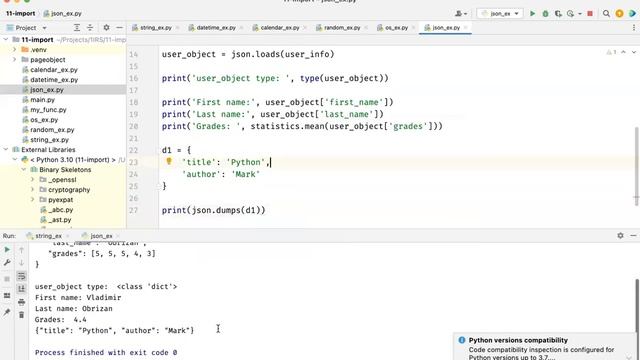Select my_func.py in project tree
The image size is (640, 360).
pos(48,110)
